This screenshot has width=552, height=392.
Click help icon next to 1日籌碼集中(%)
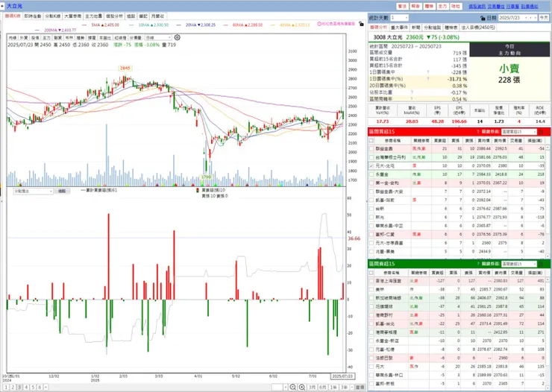pos(428,79)
